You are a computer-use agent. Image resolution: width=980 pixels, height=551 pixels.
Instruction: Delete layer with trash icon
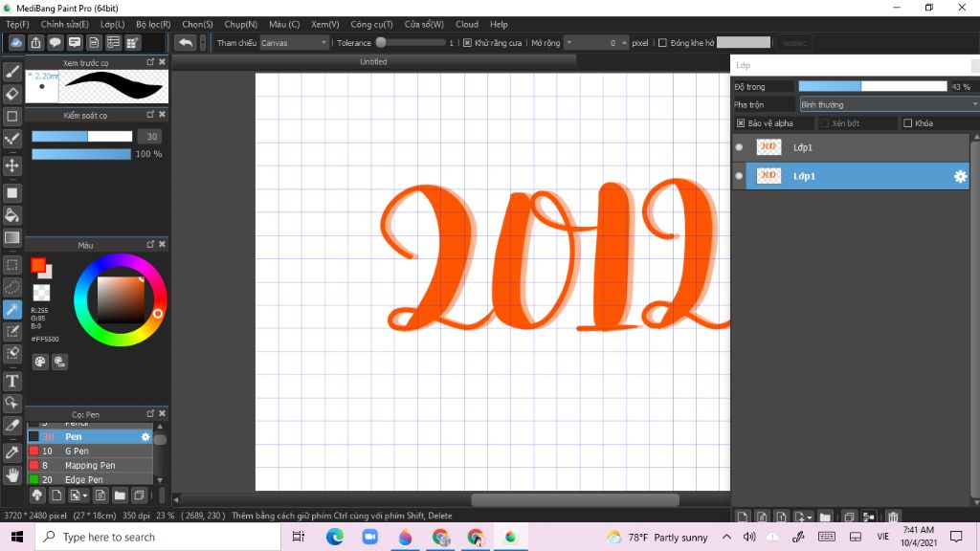pyautogui.click(x=893, y=517)
